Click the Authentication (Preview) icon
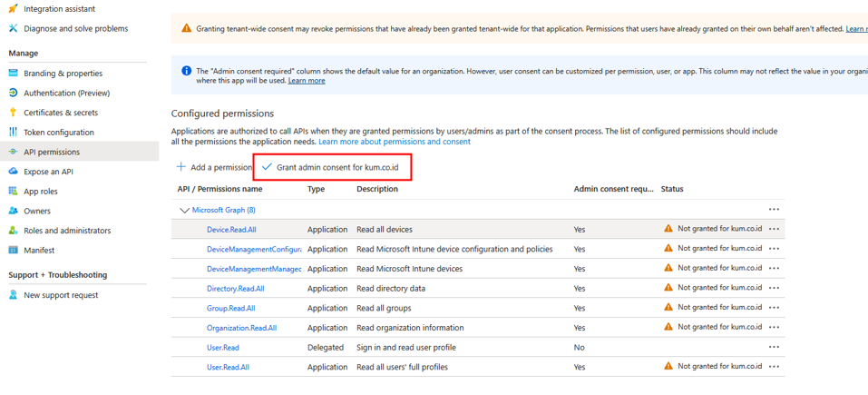 [x=14, y=93]
